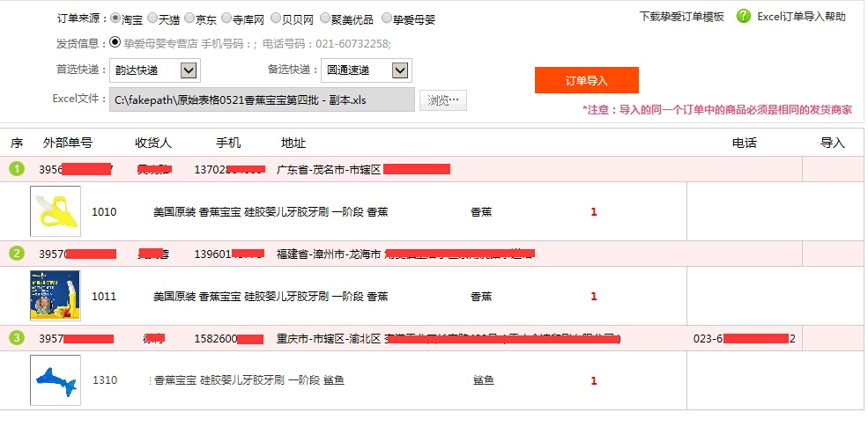
Task: Click green order number 1 badge
Action: [x=17, y=169]
